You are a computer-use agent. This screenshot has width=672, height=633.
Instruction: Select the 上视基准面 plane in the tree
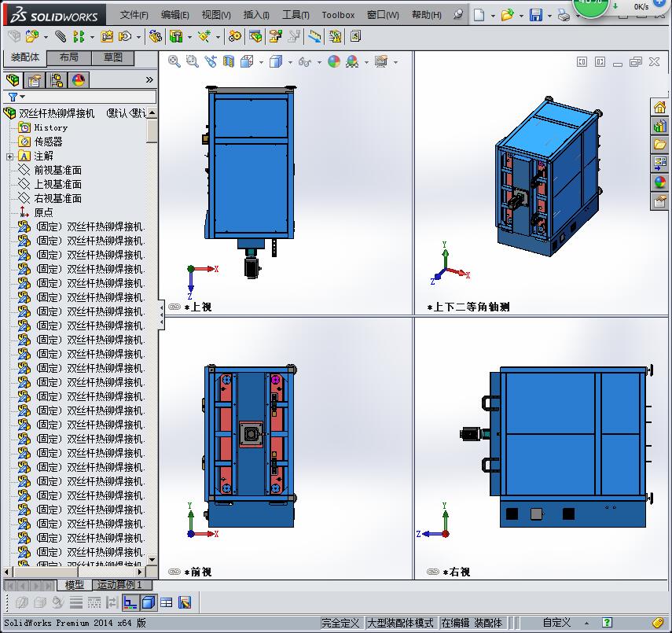point(58,185)
